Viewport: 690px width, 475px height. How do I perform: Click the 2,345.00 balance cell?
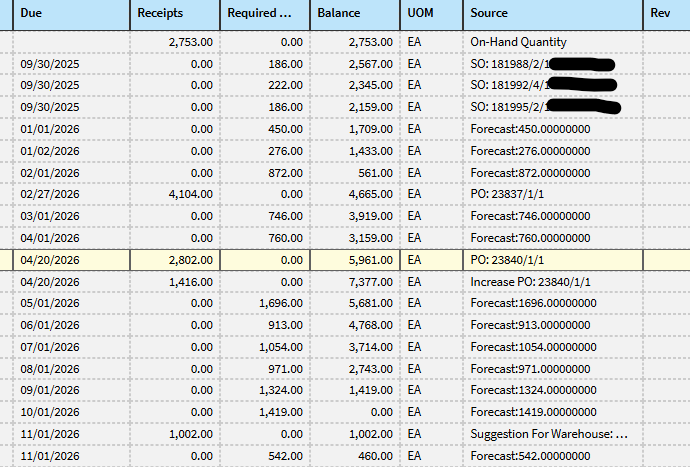(355, 85)
